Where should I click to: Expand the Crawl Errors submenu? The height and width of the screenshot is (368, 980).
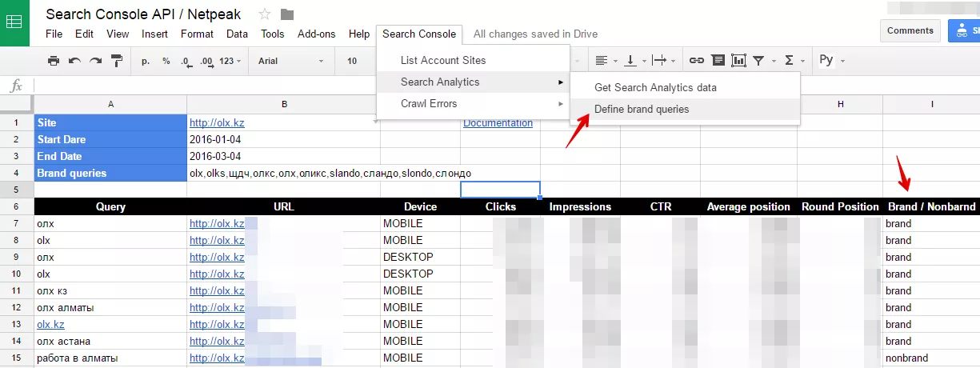(473, 103)
